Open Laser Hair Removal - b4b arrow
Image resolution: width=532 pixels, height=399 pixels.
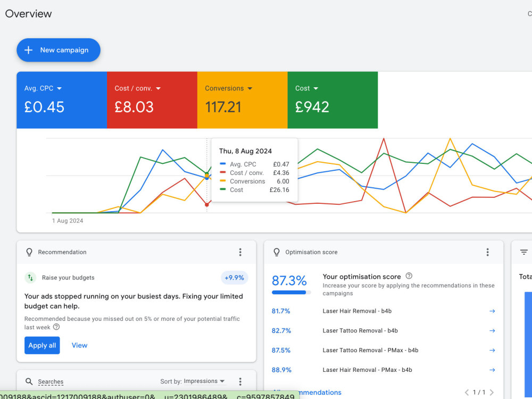coord(492,311)
